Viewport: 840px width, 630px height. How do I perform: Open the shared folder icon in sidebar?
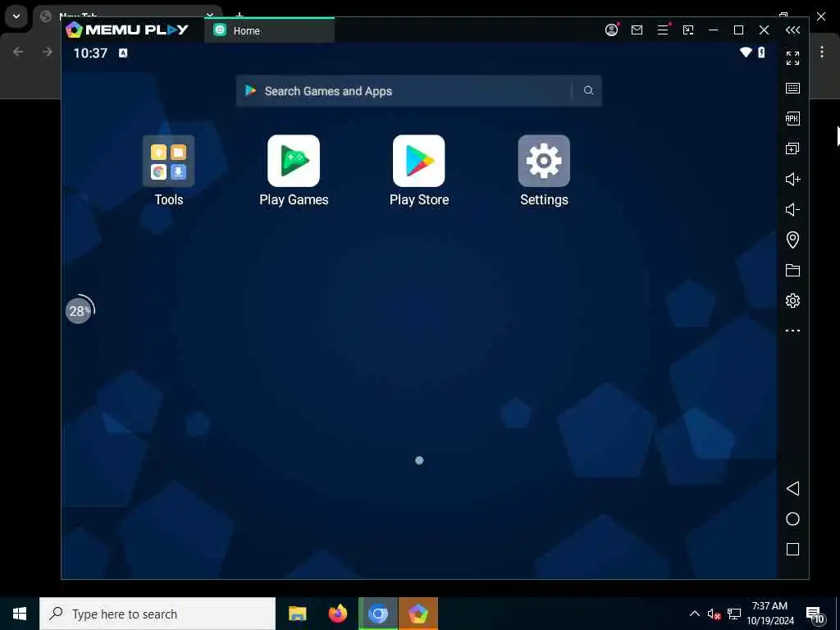point(793,270)
